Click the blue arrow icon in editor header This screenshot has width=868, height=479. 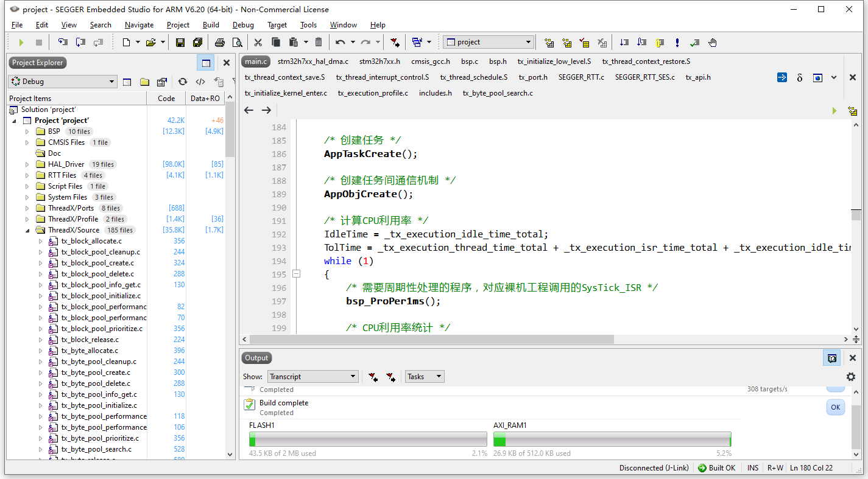click(782, 77)
